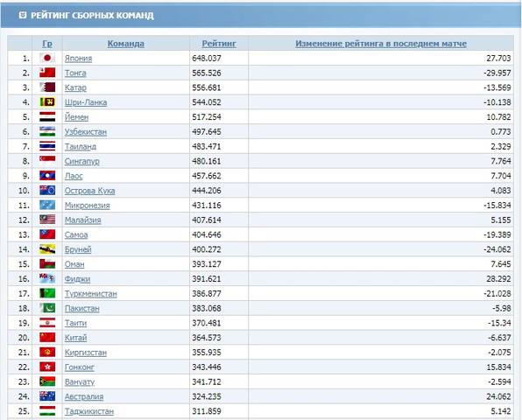Screen dimensions: 522x420
Task: Open the Узбекистан team link
Action: pos(86,131)
